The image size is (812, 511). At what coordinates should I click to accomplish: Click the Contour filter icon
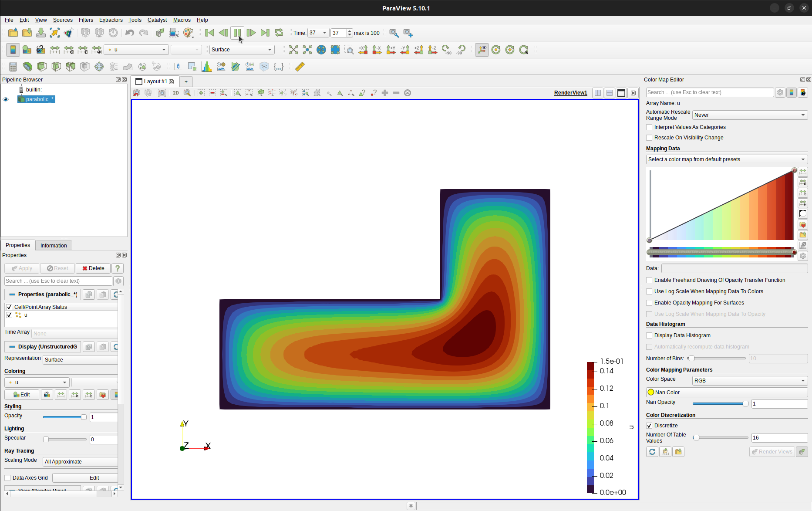tap(27, 67)
